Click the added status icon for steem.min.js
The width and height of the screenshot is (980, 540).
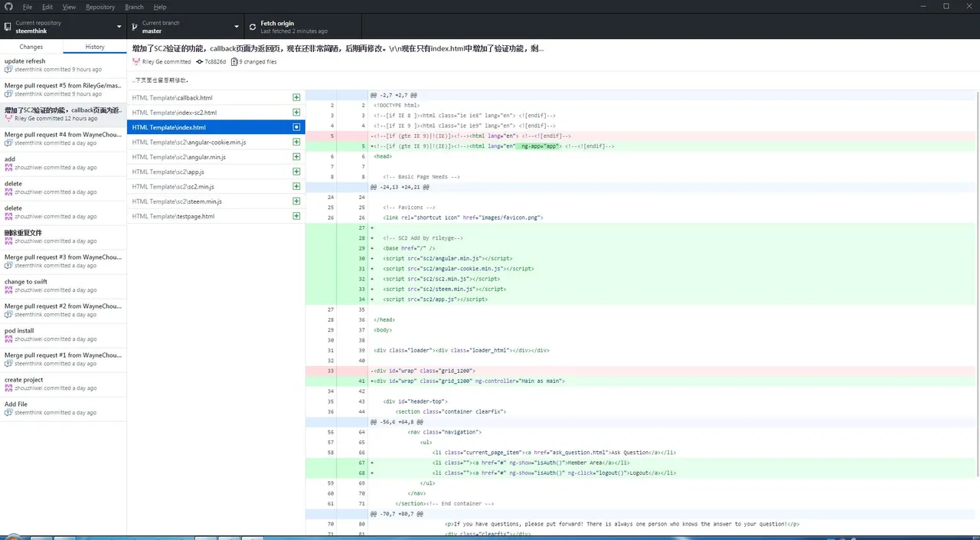[296, 201]
